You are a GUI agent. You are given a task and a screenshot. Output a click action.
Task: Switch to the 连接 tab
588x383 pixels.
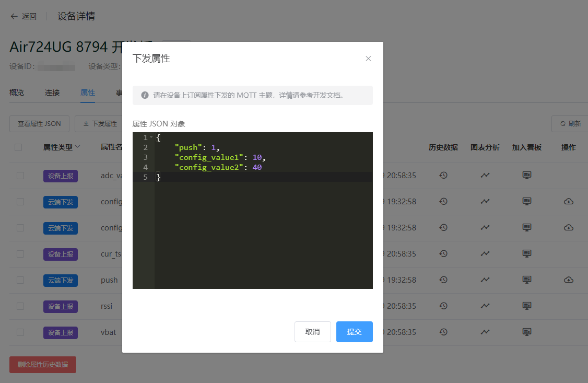[53, 92]
